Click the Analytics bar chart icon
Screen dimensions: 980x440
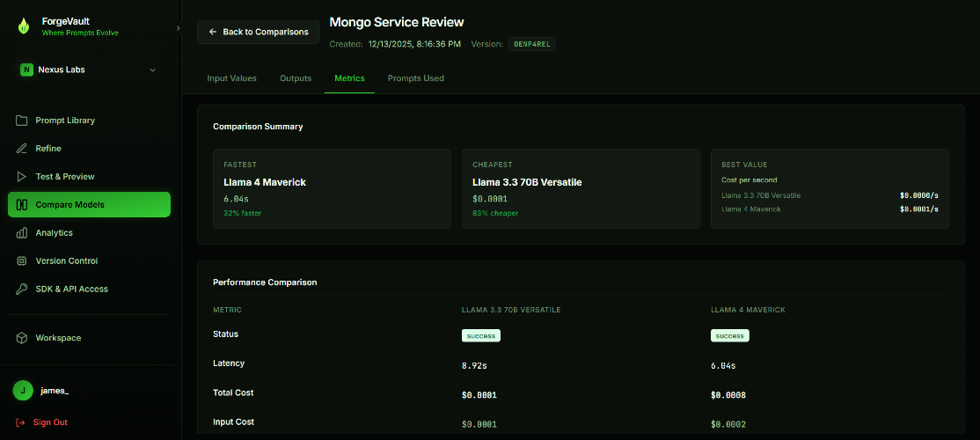point(22,233)
